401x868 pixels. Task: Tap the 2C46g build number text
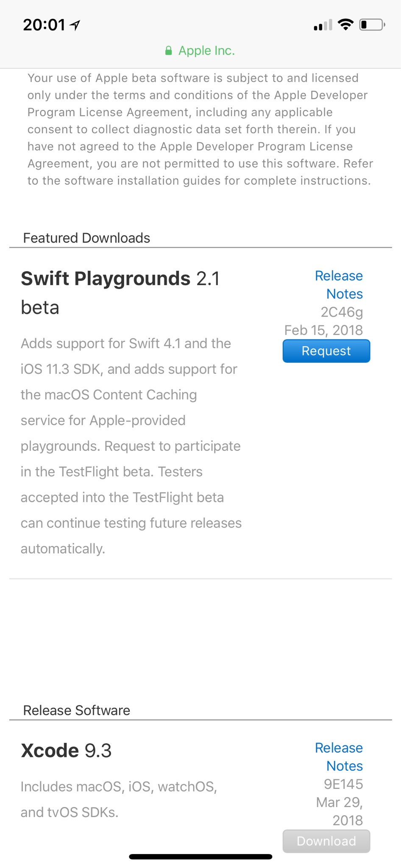(342, 312)
